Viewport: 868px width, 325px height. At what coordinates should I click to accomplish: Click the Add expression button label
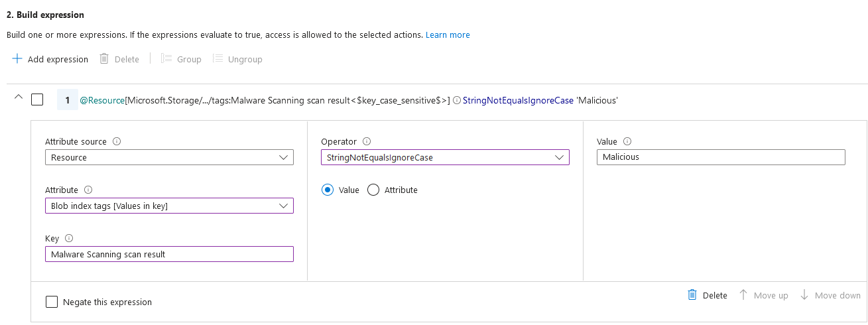coord(58,59)
